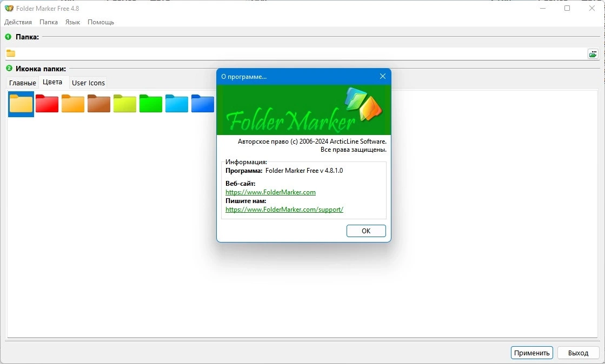
Task: Click into the folder path input field
Action: 301,53
